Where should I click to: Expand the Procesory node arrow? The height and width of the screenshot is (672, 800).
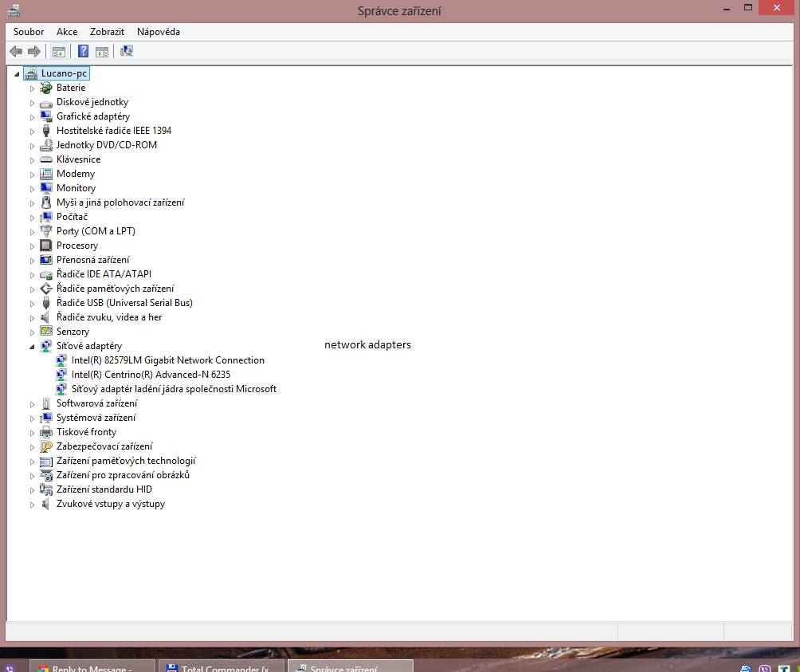point(32,246)
